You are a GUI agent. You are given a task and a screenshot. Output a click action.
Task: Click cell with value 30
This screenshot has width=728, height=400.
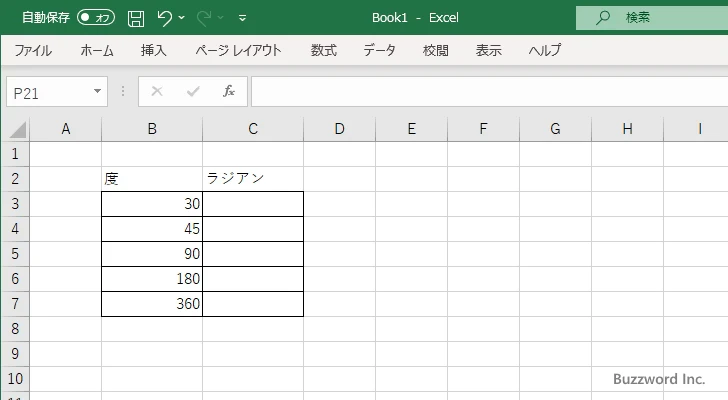(x=152, y=204)
